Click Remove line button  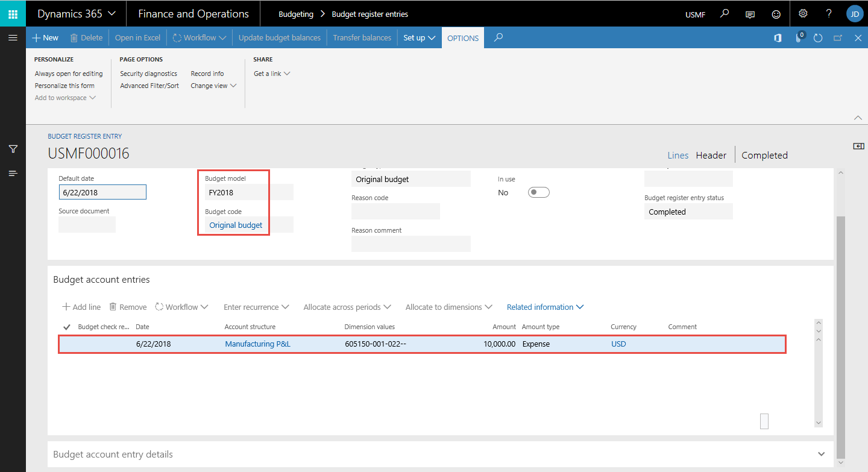pos(128,307)
